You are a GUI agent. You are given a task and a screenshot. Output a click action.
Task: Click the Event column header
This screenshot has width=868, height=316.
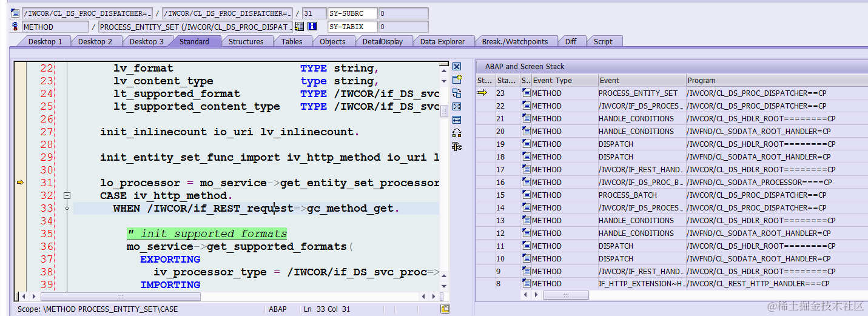coord(642,80)
